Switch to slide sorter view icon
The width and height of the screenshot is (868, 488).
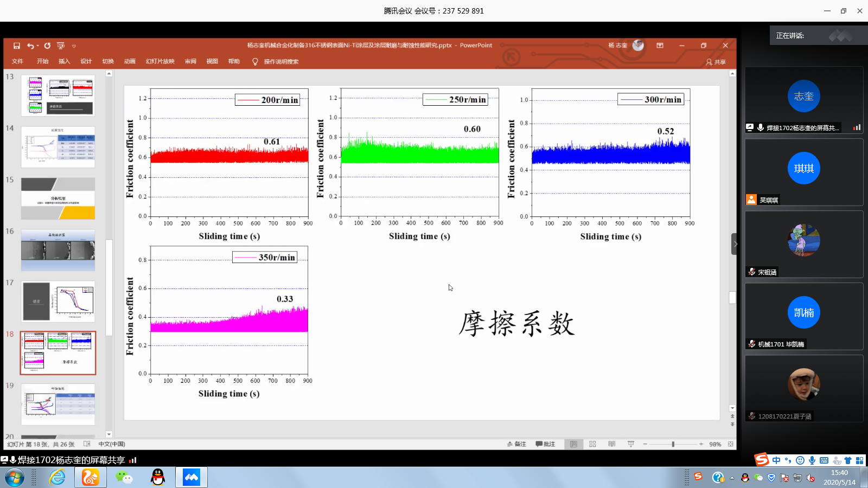[x=592, y=444]
